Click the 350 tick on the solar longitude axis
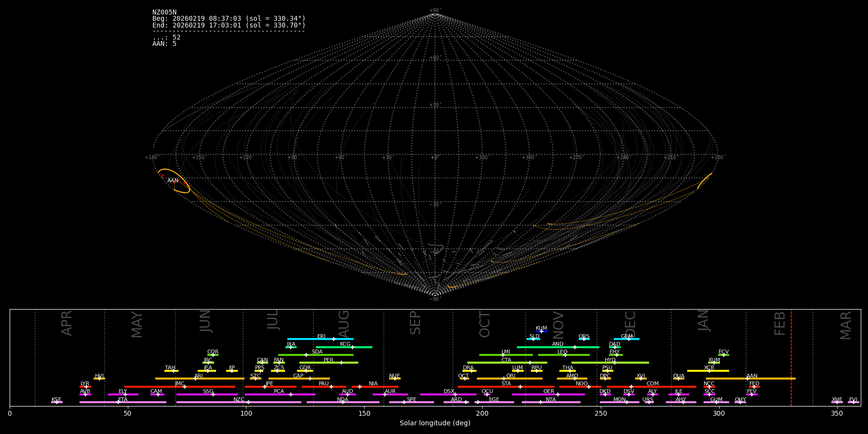The width and height of the screenshot is (868, 434). click(x=837, y=413)
